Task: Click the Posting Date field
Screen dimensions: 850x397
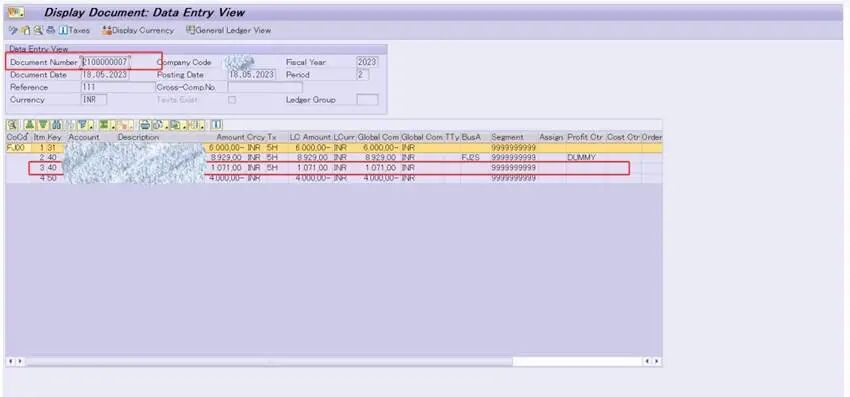Action: (252, 75)
